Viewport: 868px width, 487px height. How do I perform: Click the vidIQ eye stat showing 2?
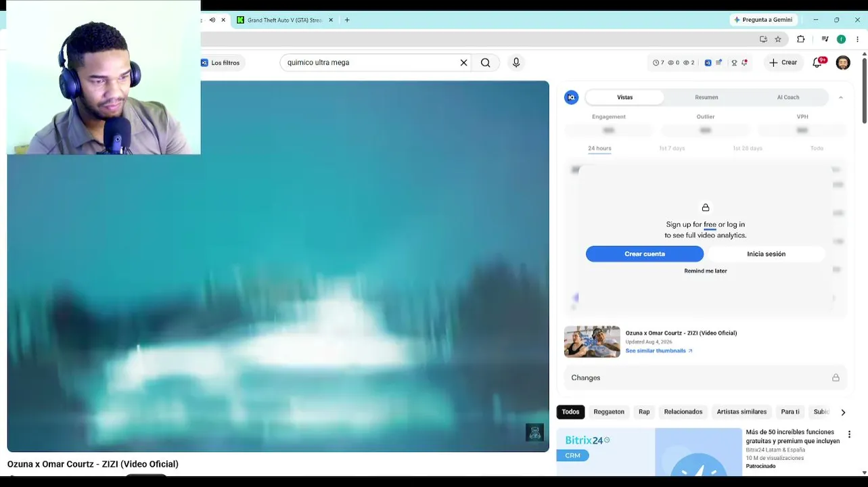tap(689, 63)
